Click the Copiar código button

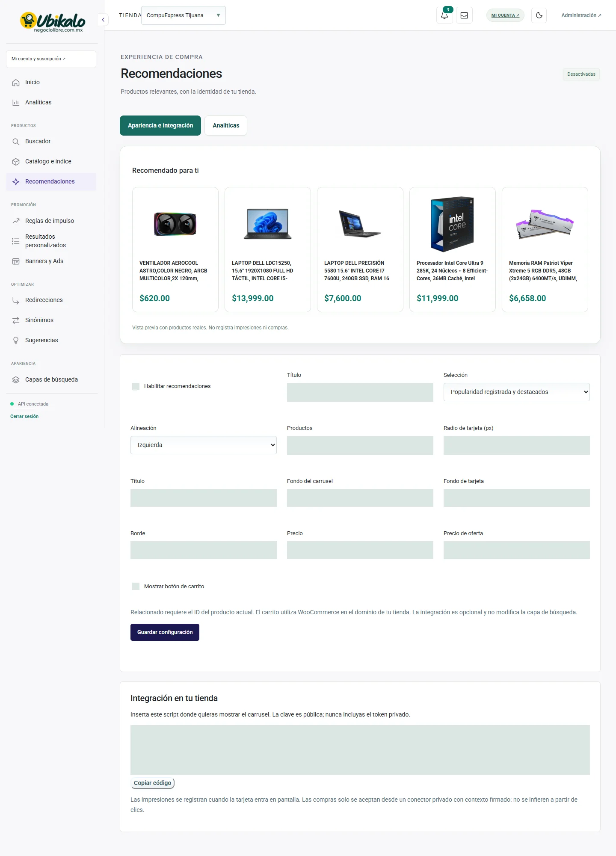tap(153, 783)
